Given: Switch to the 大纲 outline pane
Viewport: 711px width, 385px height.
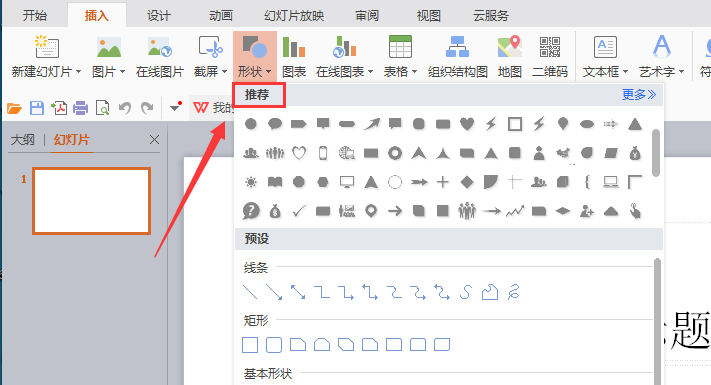Looking at the screenshot, I should click(23, 139).
